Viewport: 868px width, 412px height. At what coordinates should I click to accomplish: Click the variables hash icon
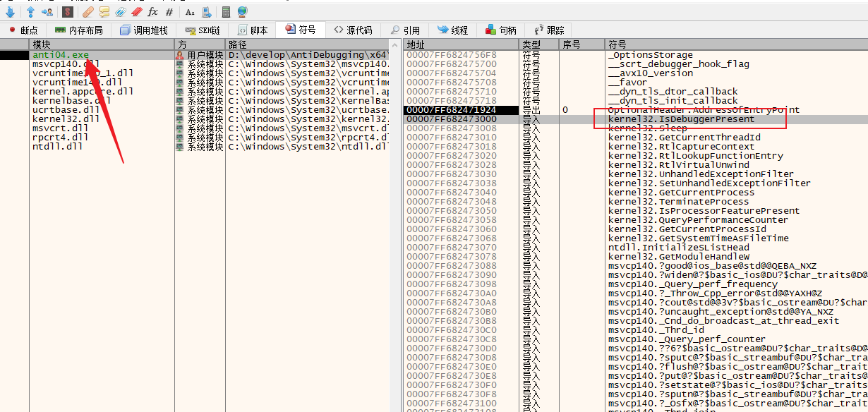[x=169, y=12]
